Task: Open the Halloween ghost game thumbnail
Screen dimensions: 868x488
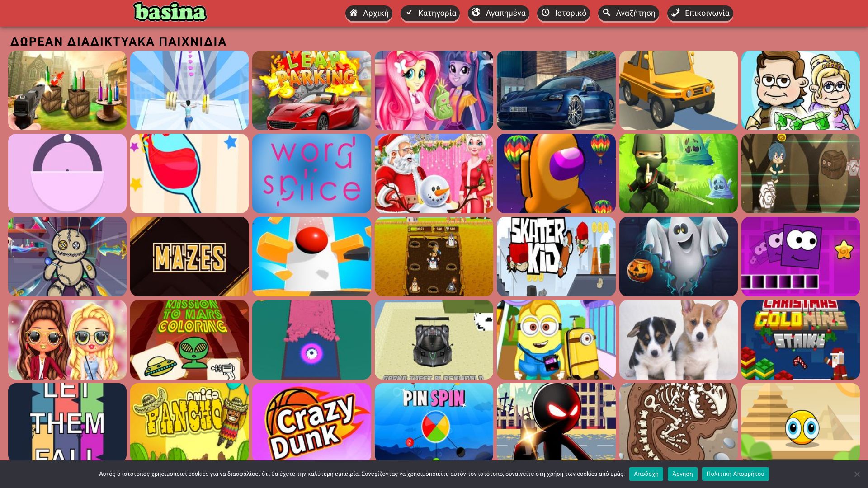Action: 679,257
